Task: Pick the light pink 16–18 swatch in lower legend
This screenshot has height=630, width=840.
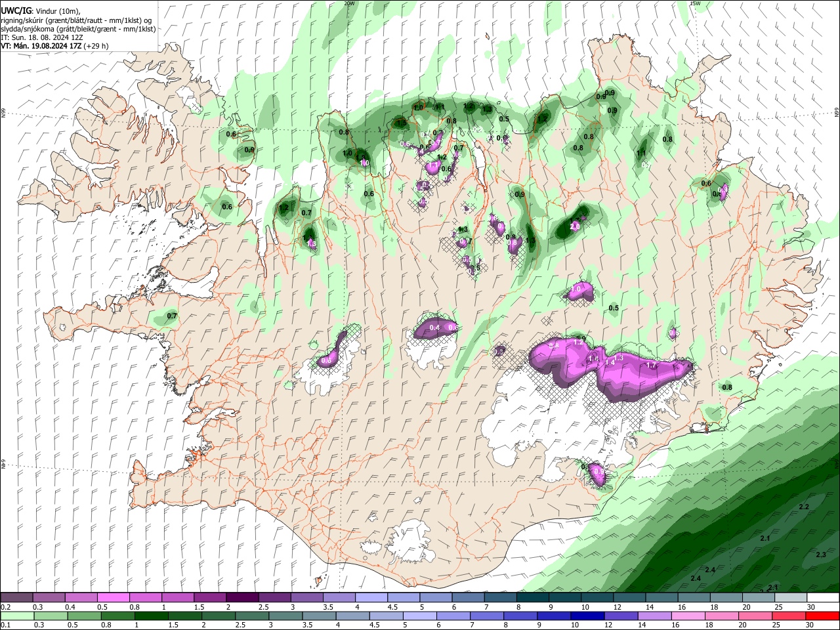Action: (x=690, y=616)
